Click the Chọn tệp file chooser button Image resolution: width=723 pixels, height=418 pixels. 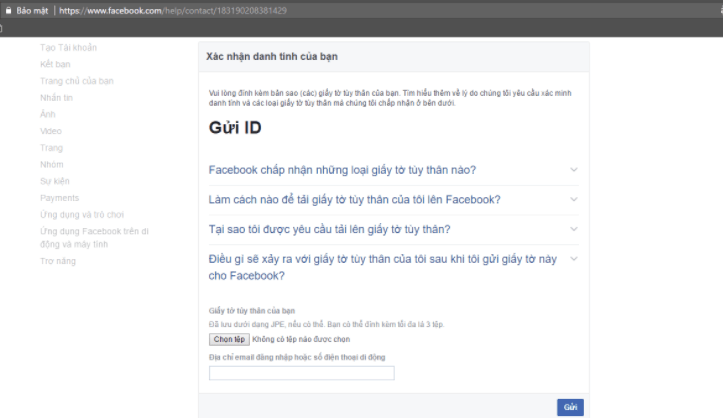pos(229,339)
